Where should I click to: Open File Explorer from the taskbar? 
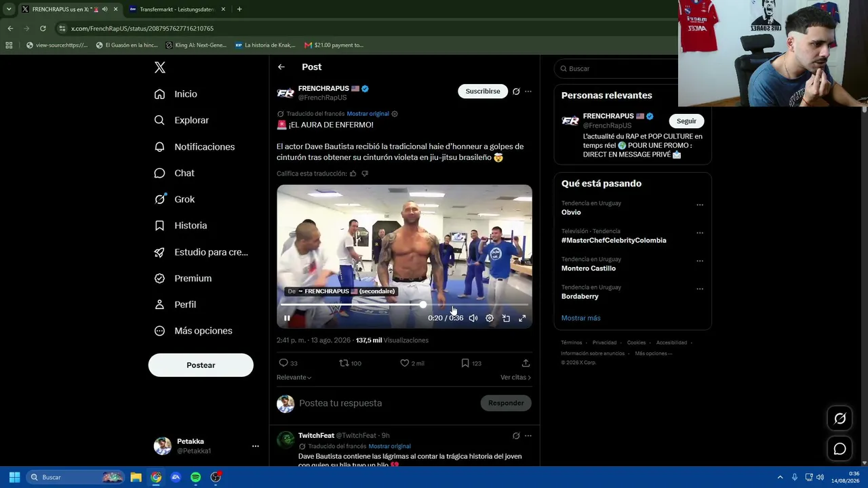[136, 477]
